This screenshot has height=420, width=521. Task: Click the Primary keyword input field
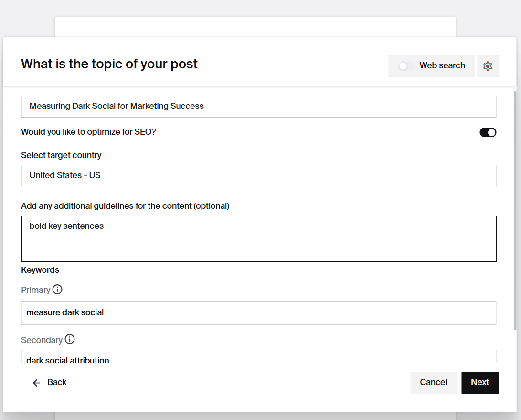258,313
